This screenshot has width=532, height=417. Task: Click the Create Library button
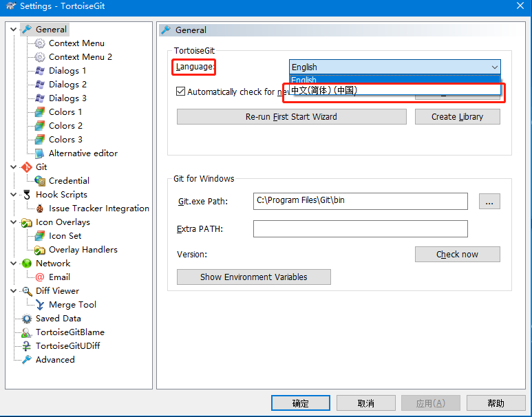[458, 117]
